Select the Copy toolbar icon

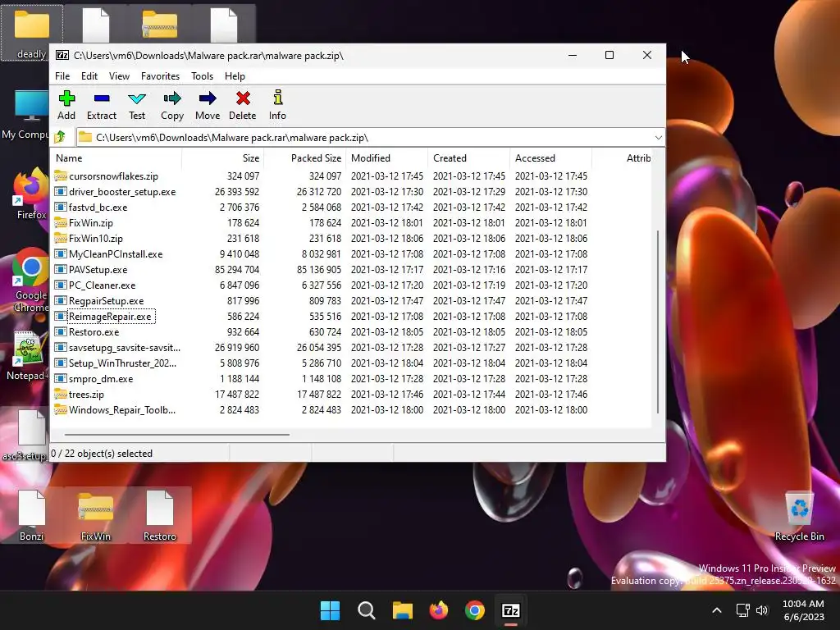pos(172,98)
